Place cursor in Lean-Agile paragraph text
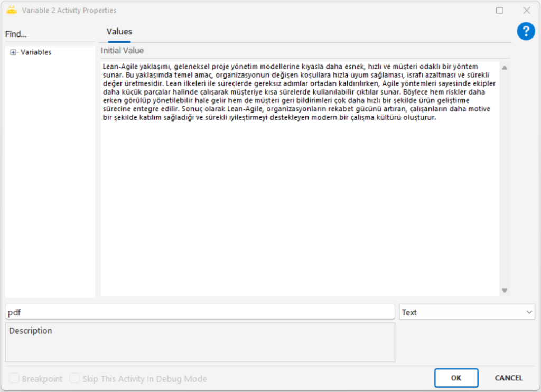Image resolution: width=541 pixels, height=392 pixels. (x=296, y=92)
